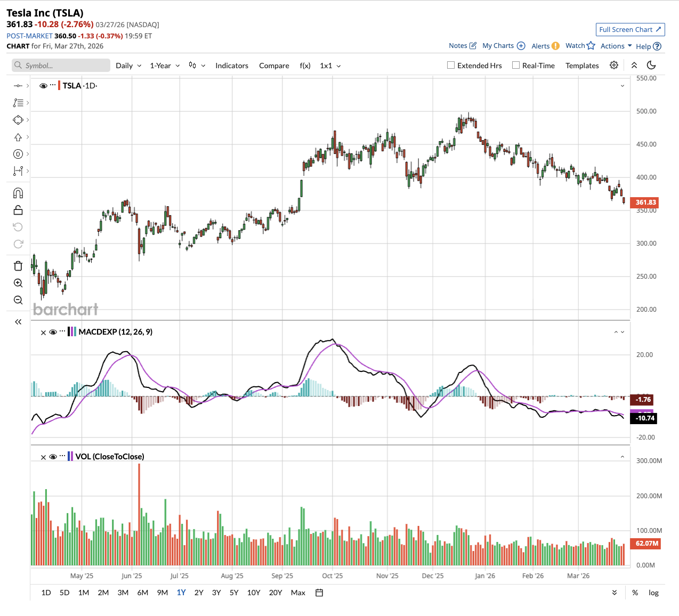Open chart settings gear

[x=614, y=65]
